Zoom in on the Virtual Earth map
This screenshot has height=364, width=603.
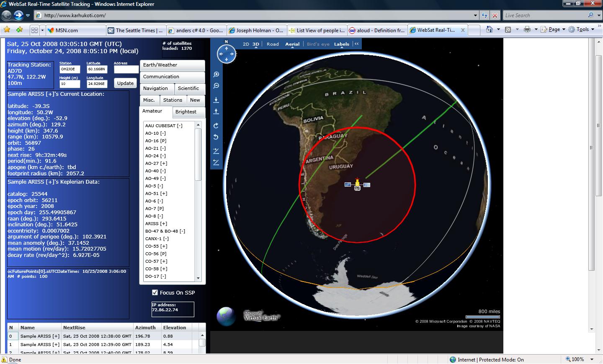[x=216, y=74]
